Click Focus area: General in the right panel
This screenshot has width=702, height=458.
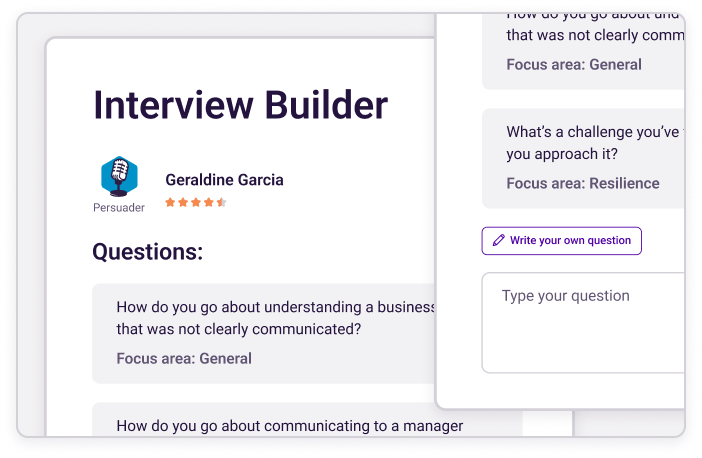(574, 65)
